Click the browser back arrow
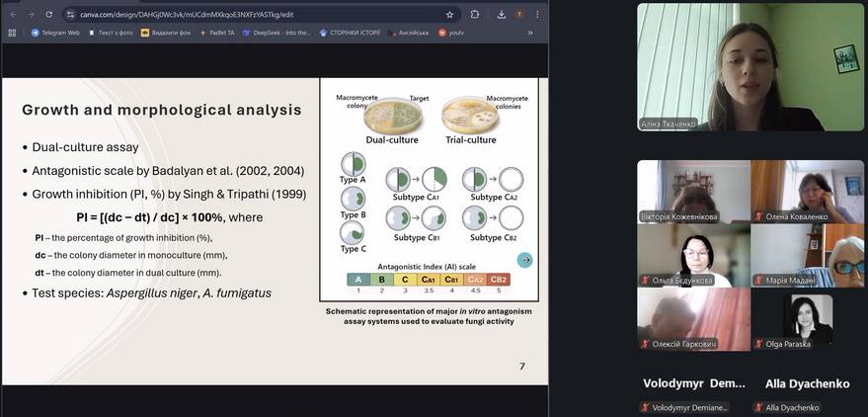Viewport: 868px width, 417px height. [x=12, y=15]
